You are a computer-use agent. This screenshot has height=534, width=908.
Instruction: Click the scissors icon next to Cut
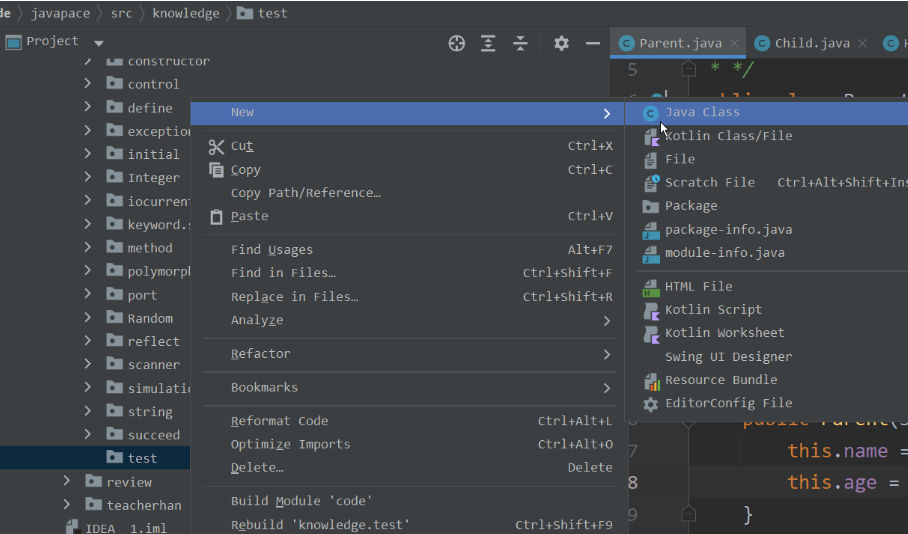click(216, 146)
